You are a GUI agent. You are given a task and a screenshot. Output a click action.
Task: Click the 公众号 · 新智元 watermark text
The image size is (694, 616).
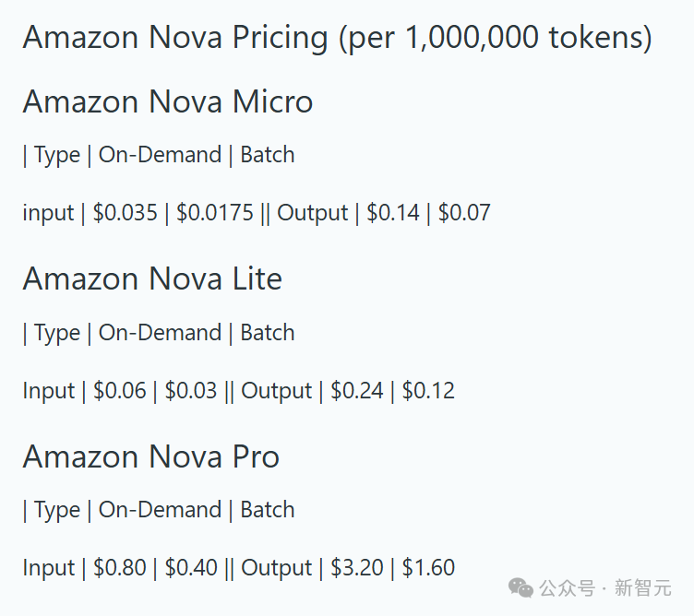605,588
